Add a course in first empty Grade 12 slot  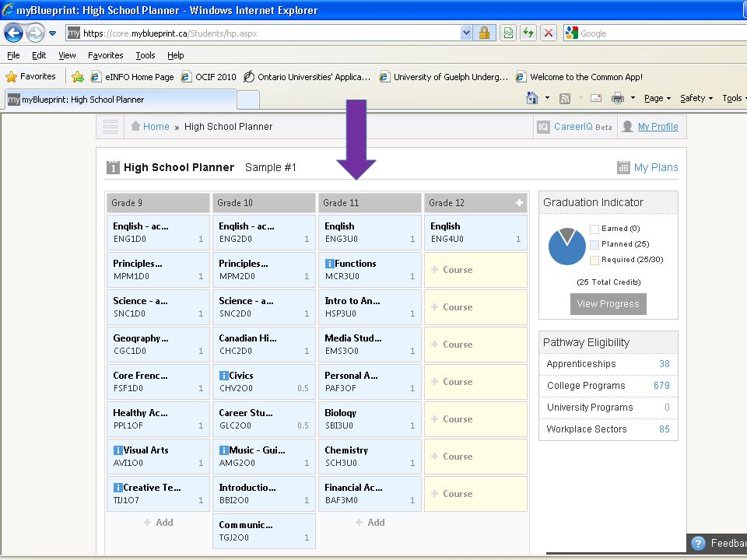475,270
